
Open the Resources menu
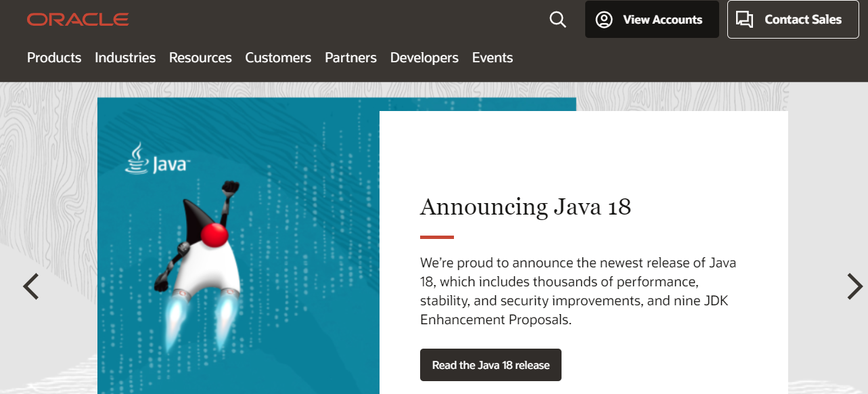coord(200,58)
